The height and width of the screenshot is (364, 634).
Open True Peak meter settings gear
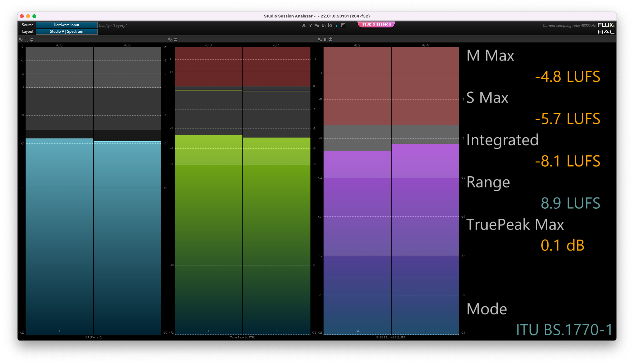pyautogui.click(x=170, y=40)
